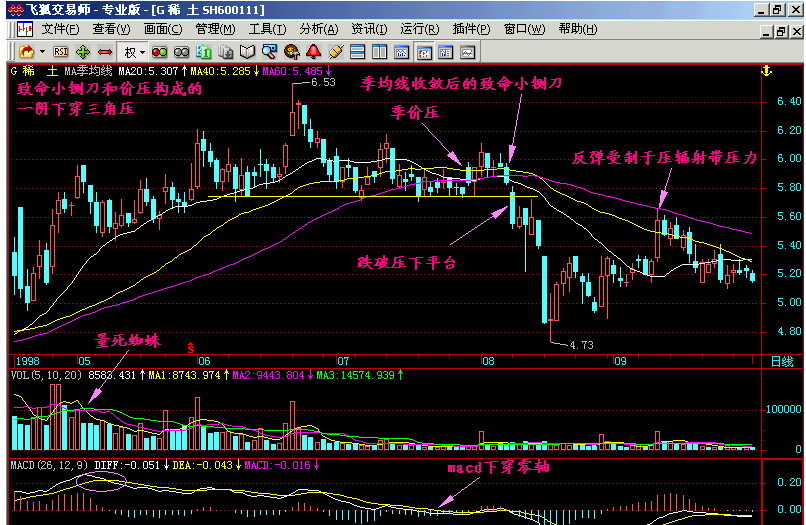Click the red alarm bell icon
Viewport: 806px width, 525px height.
point(314,52)
